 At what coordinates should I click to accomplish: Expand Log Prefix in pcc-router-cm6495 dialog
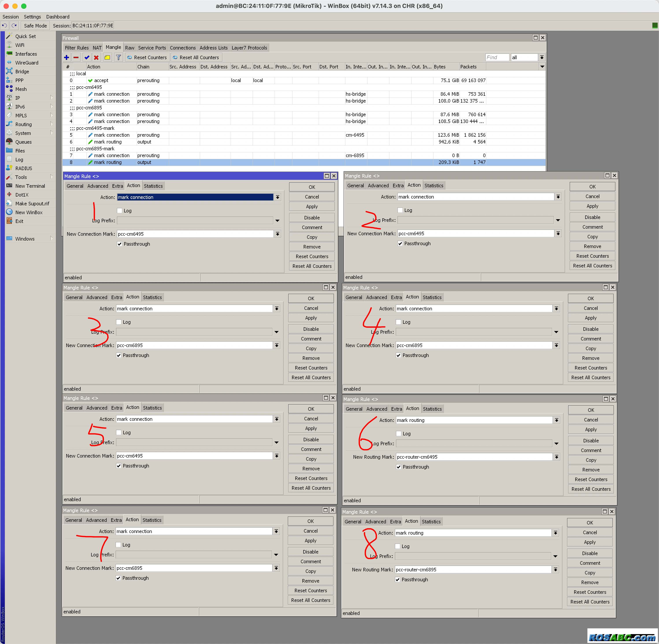[556, 443]
